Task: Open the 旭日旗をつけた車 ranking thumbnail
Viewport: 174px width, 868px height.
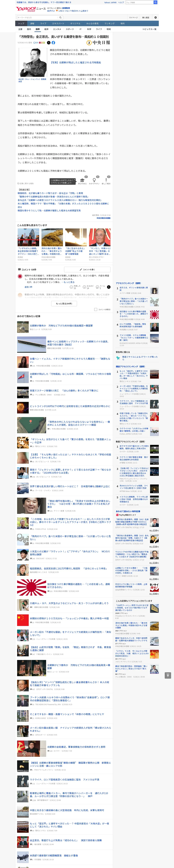Action: [x=154, y=315]
